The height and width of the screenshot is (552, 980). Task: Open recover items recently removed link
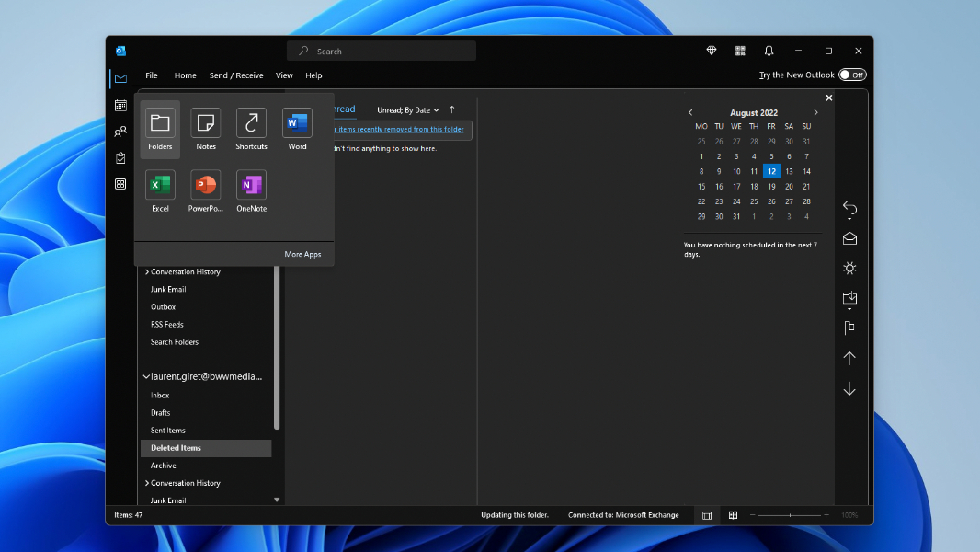coord(399,130)
